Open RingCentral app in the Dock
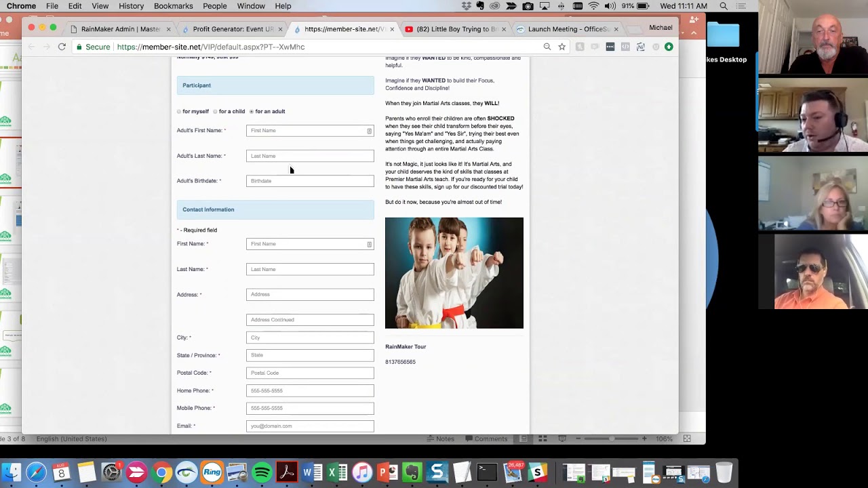This screenshot has height=488, width=868. click(212, 472)
